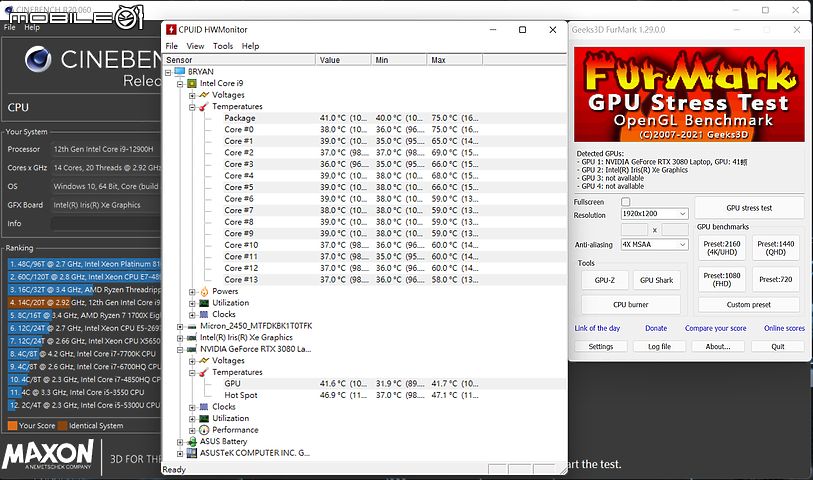Image resolution: width=813 pixels, height=480 pixels.
Task: Click the Sensor column header
Action: 239,60
